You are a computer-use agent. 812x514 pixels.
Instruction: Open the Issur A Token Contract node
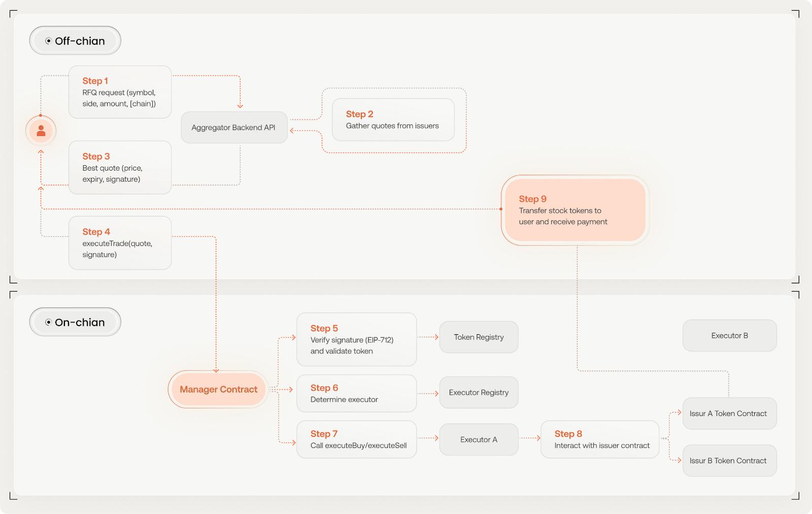[729, 413]
